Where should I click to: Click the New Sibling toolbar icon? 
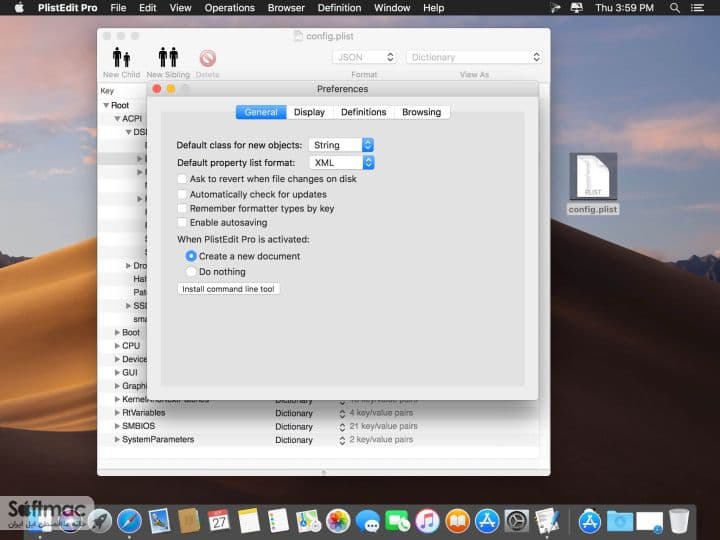[x=168, y=57]
